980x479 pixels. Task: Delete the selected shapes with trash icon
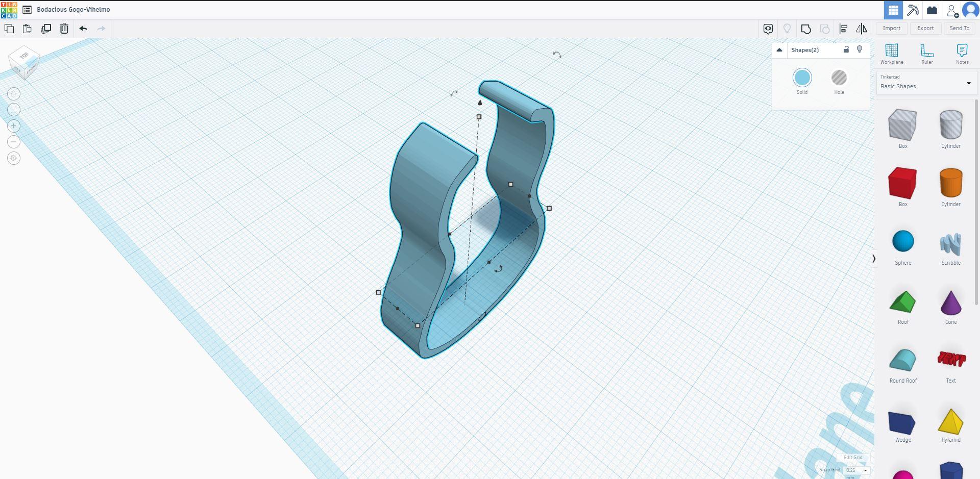pos(64,29)
